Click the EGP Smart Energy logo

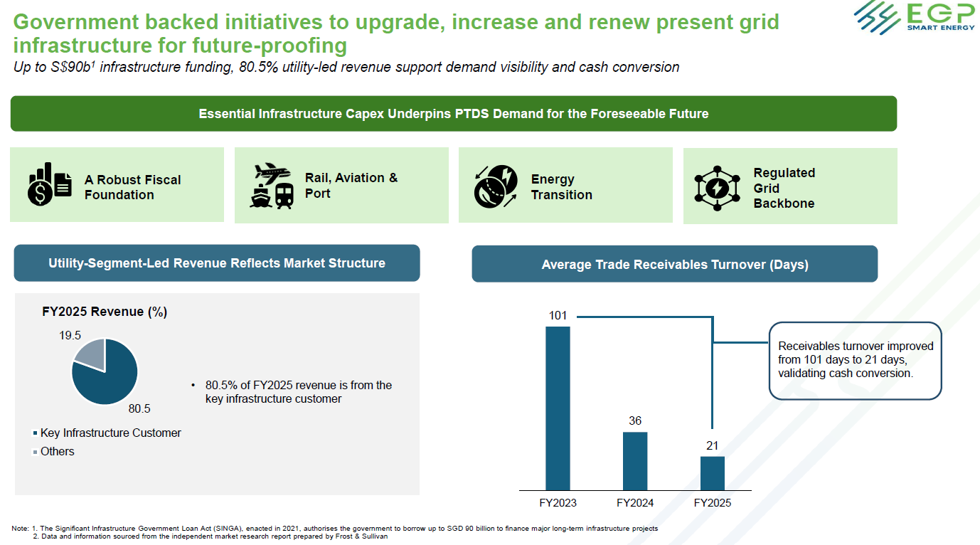coord(912,17)
